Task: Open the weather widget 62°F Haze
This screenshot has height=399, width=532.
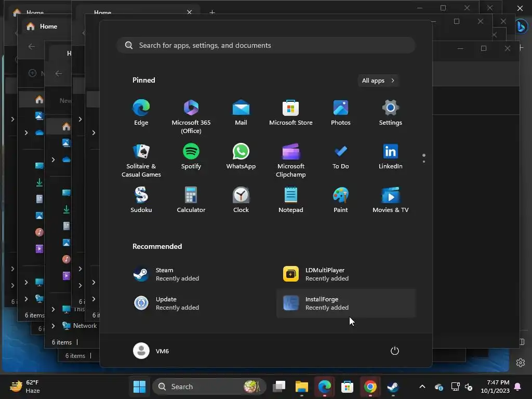Action: click(25, 387)
